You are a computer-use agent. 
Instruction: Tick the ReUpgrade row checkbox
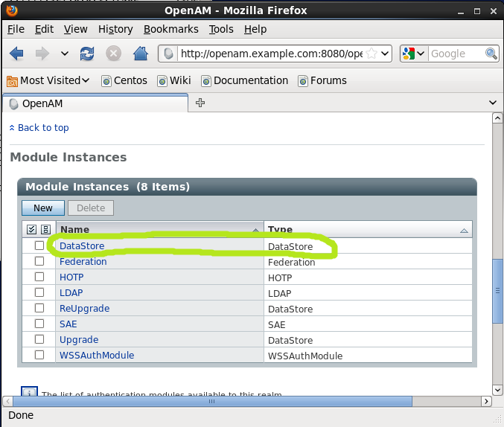39,308
